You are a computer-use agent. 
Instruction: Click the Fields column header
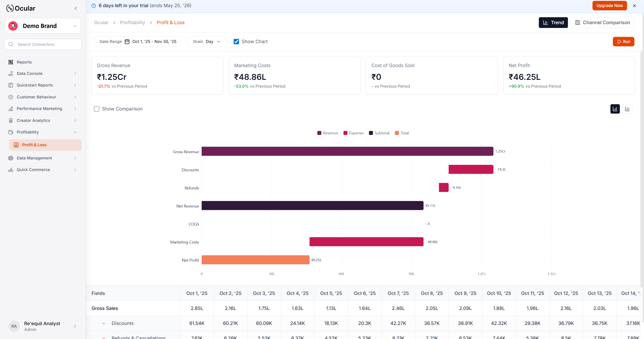tap(133, 293)
